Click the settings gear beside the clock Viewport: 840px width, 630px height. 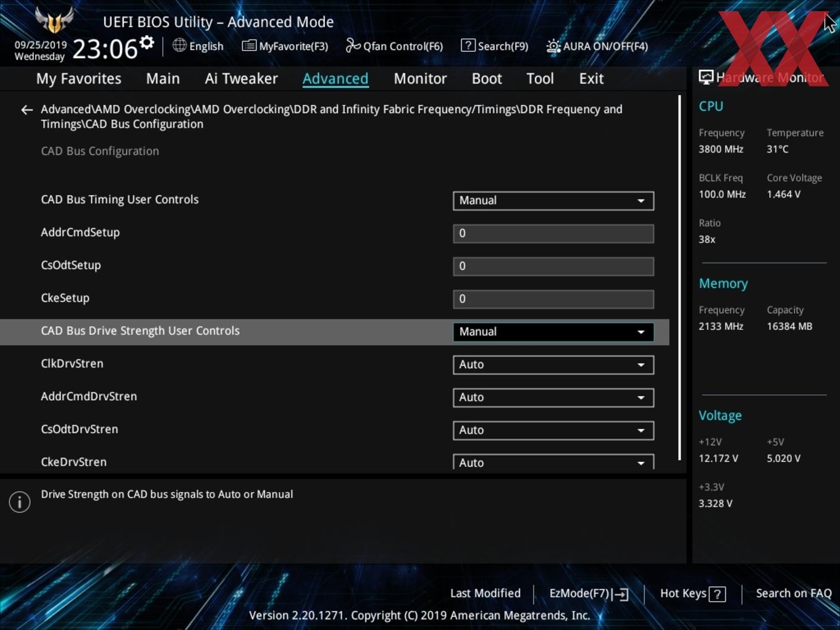click(x=147, y=43)
